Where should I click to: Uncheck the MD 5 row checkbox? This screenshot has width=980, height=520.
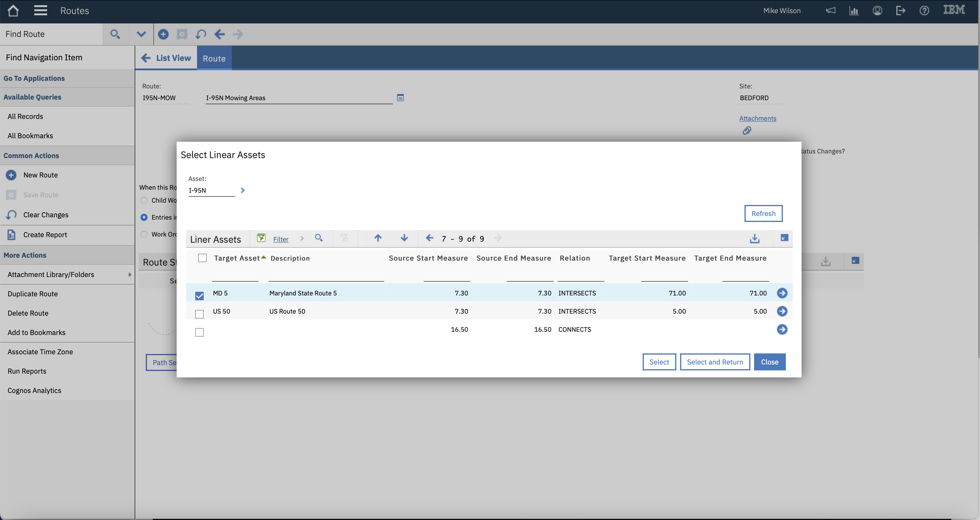pyautogui.click(x=199, y=296)
